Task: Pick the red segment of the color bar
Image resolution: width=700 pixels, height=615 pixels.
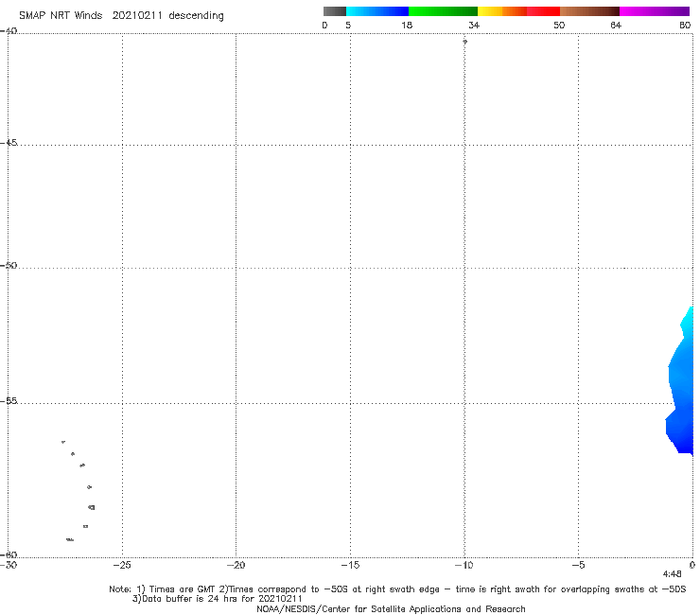Action: [x=543, y=11]
